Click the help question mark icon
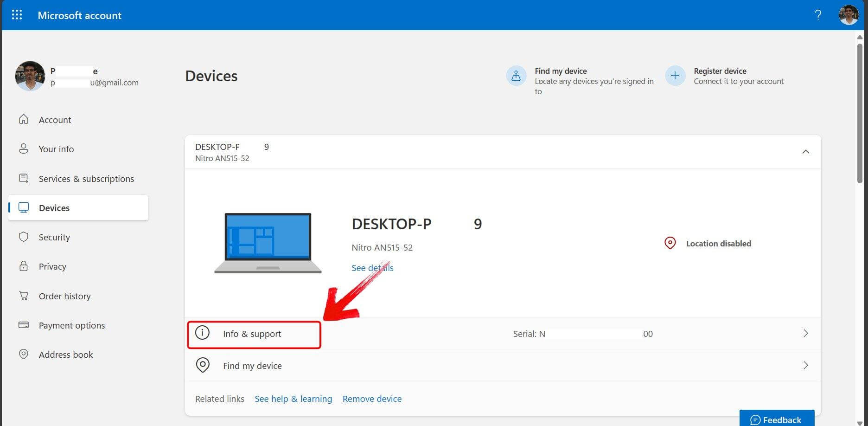 (x=818, y=15)
